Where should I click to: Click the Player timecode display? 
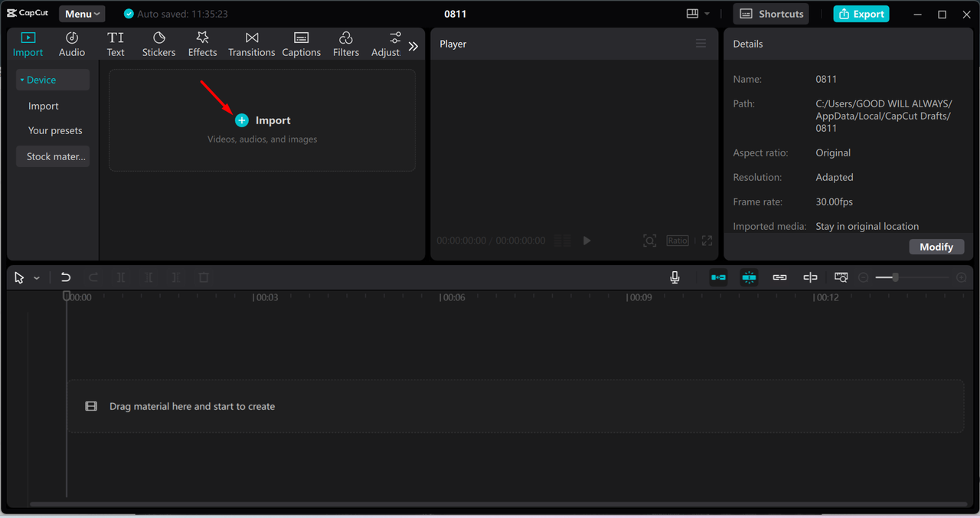[x=491, y=241]
